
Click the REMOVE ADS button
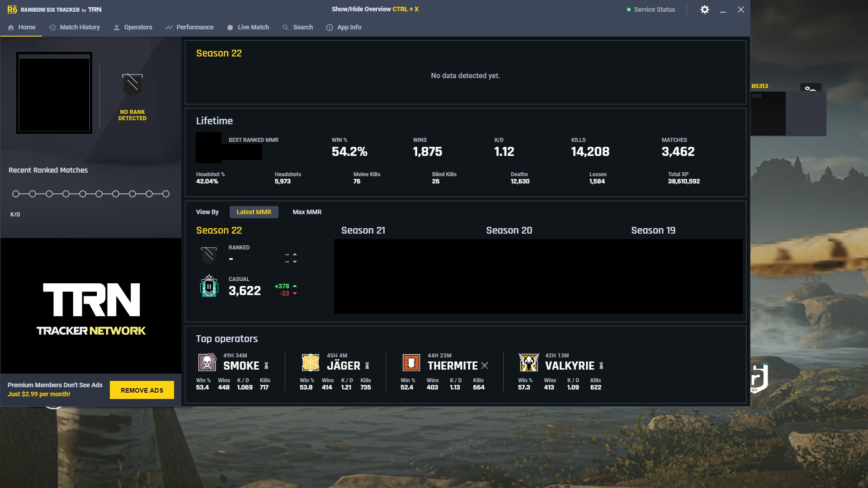(x=142, y=389)
